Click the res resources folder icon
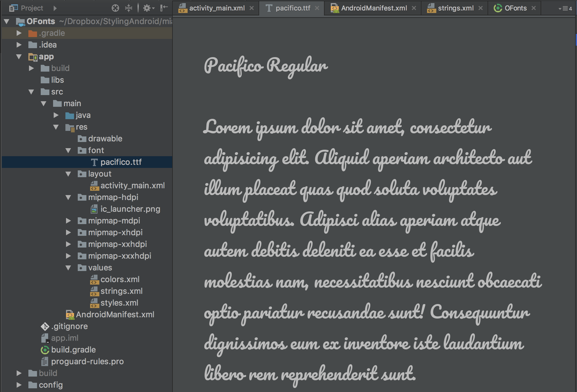The height and width of the screenshot is (392, 577). [70, 127]
